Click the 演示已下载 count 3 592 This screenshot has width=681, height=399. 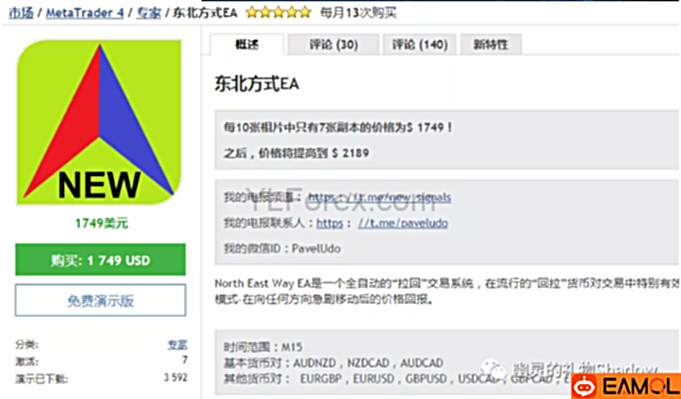pos(175,377)
